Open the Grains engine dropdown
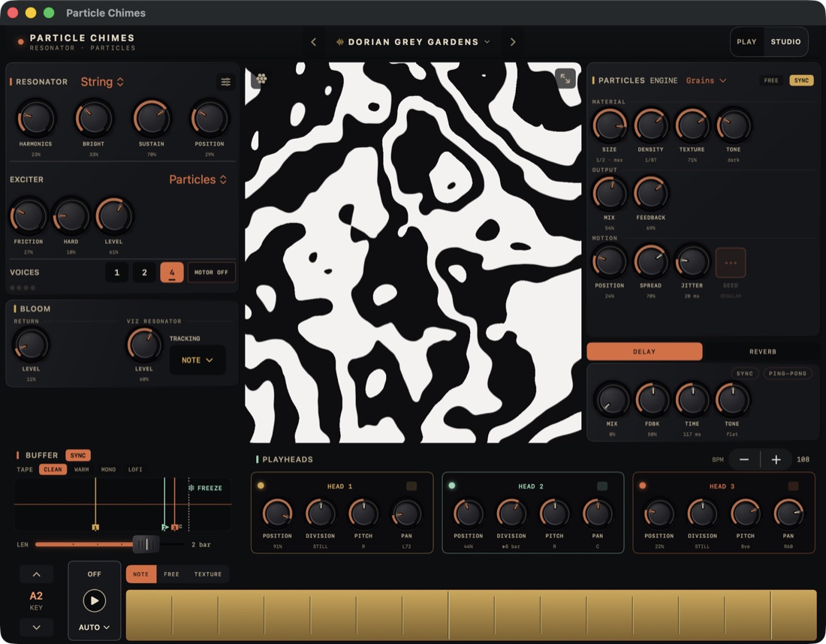826x644 pixels. [706, 80]
